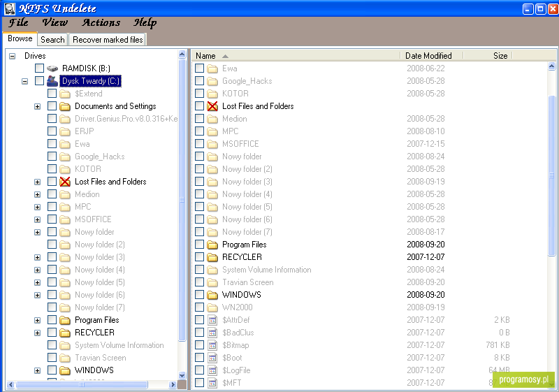Screen dimensions: 559x392
Task: Click the $Boot file icon
Action: point(212,358)
